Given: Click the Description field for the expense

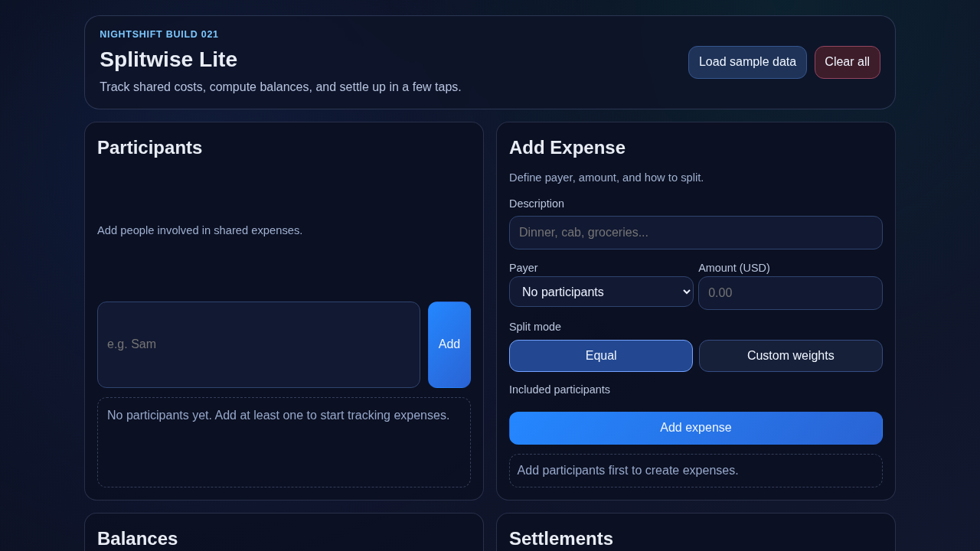Looking at the screenshot, I should [695, 233].
